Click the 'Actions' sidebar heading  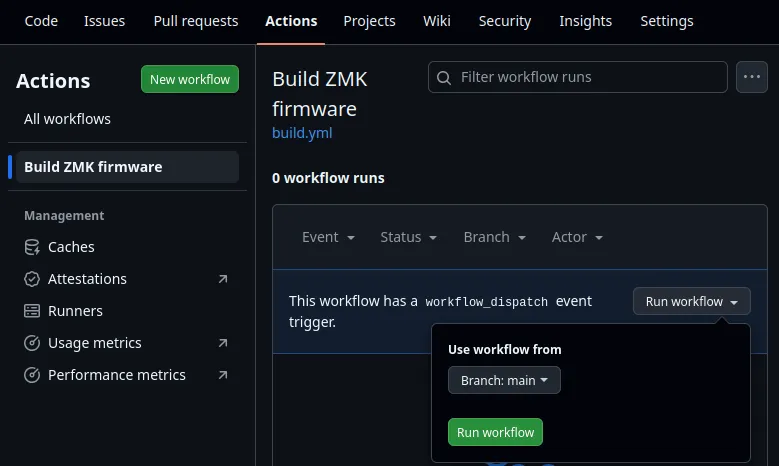point(53,81)
